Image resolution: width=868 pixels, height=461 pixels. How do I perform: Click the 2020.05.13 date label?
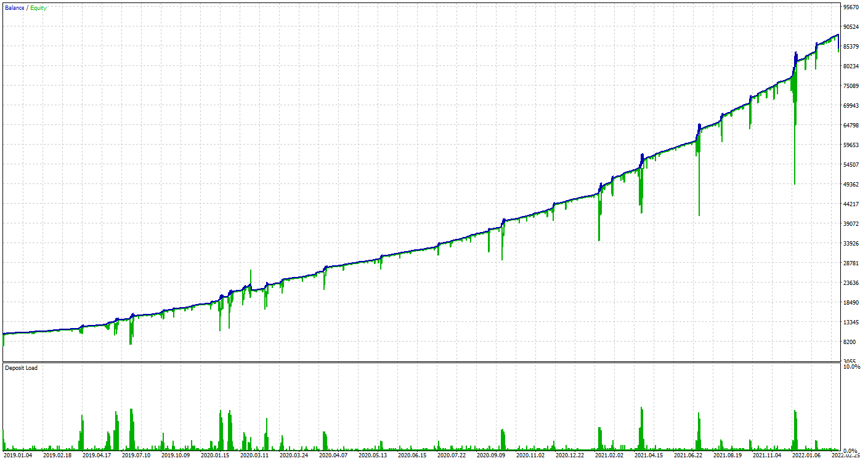click(x=373, y=456)
